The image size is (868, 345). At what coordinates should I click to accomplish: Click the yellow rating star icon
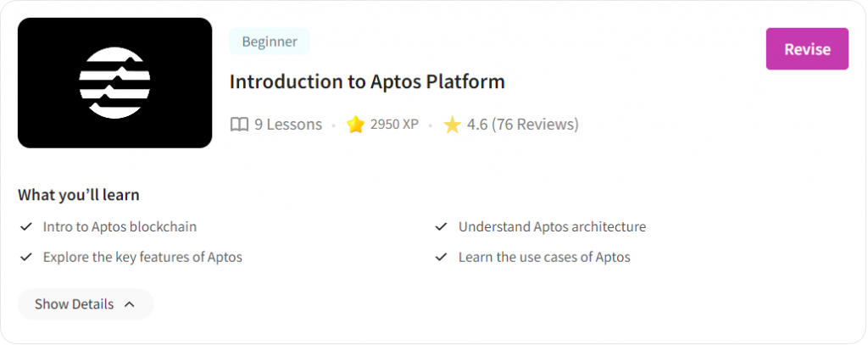coord(452,125)
